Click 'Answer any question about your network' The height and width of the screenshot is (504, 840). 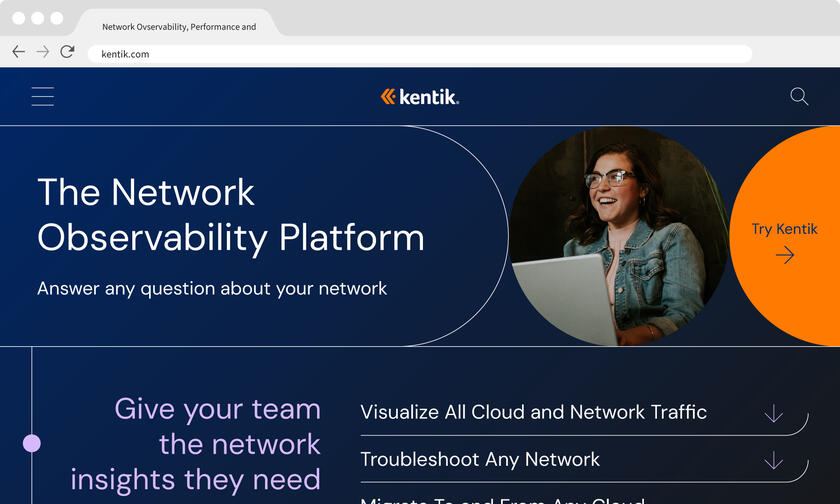pyautogui.click(x=212, y=289)
